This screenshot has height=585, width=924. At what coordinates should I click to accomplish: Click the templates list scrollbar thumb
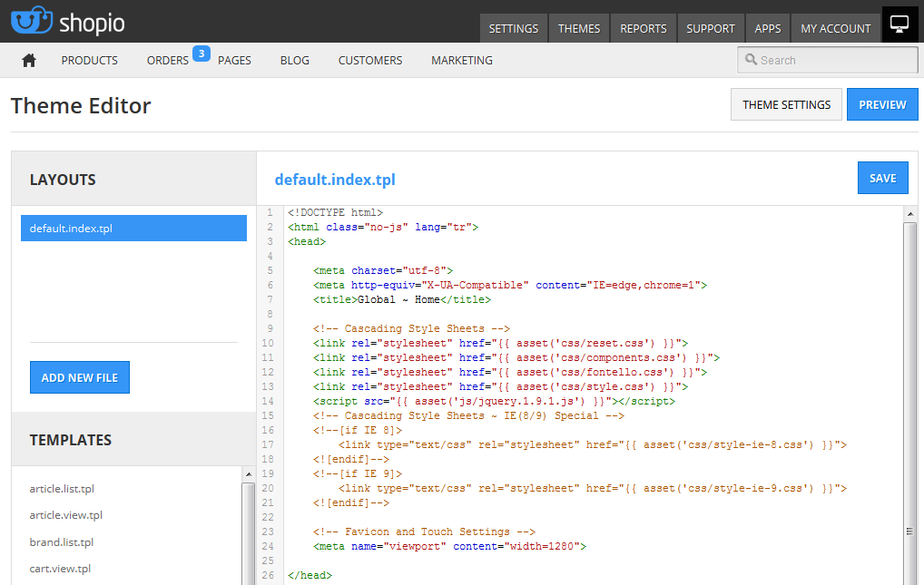(x=249, y=533)
